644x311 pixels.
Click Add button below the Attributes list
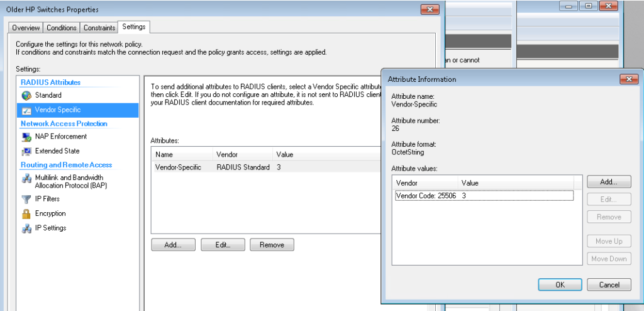tap(173, 245)
